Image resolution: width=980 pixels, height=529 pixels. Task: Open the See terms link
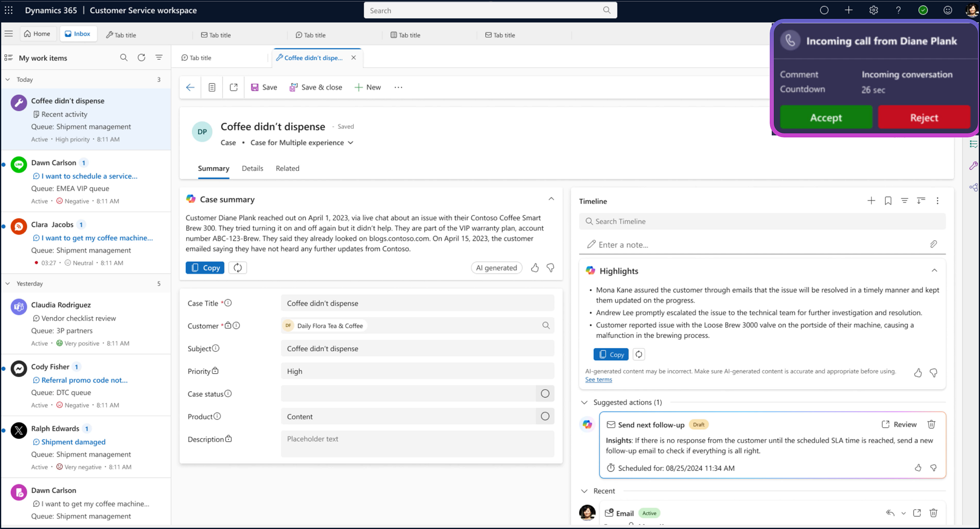[x=599, y=380]
